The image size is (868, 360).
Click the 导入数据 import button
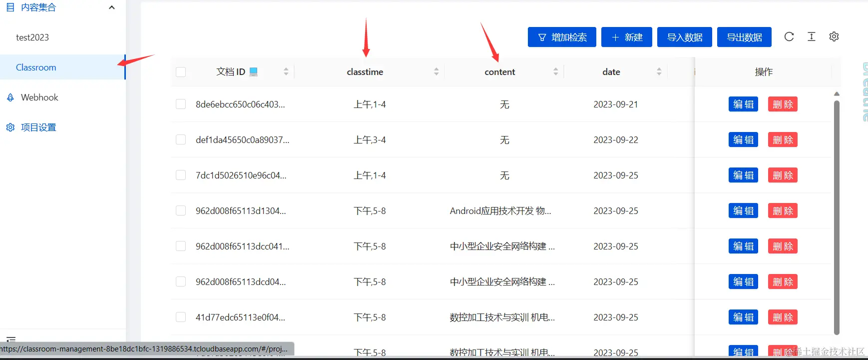pos(685,37)
